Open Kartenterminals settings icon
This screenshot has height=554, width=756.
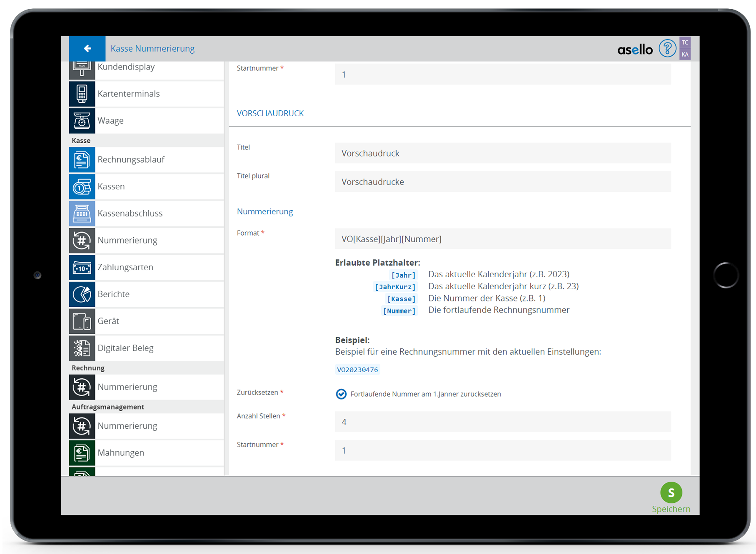[82, 94]
